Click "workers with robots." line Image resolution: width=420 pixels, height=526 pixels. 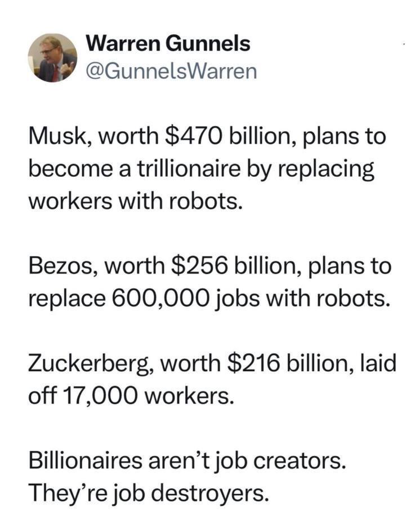(136, 200)
